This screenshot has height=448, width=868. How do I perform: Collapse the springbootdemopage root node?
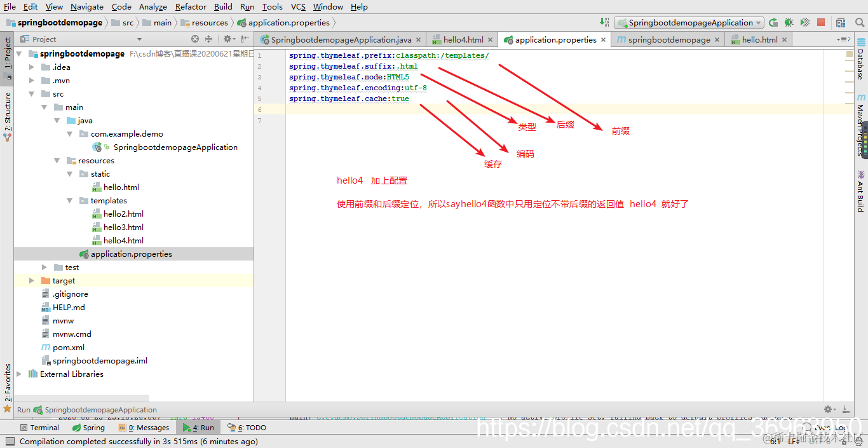click(18, 54)
